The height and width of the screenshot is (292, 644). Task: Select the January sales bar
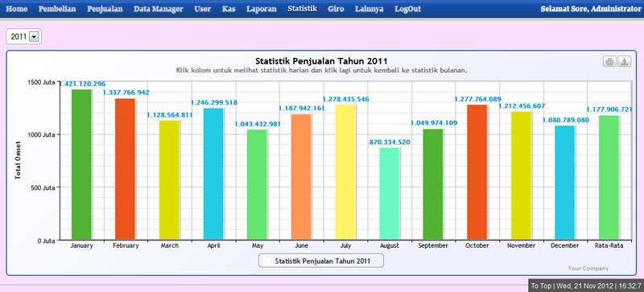[81, 164]
